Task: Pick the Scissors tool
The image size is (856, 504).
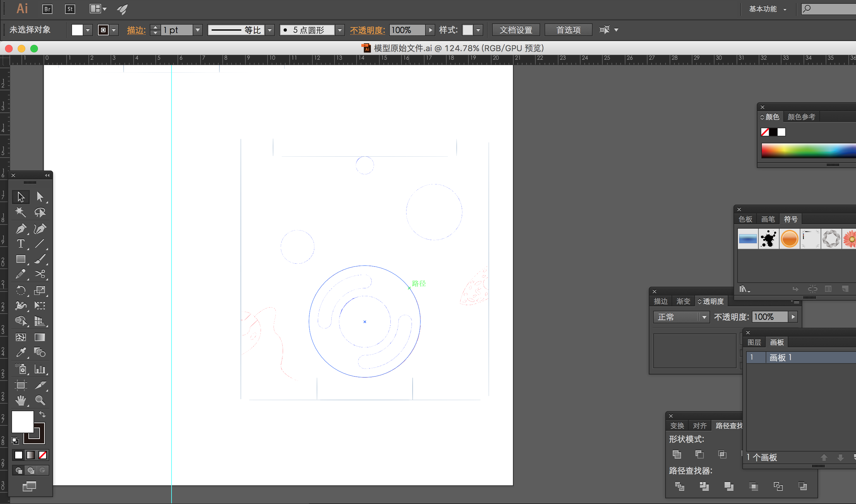Action: tap(40, 274)
